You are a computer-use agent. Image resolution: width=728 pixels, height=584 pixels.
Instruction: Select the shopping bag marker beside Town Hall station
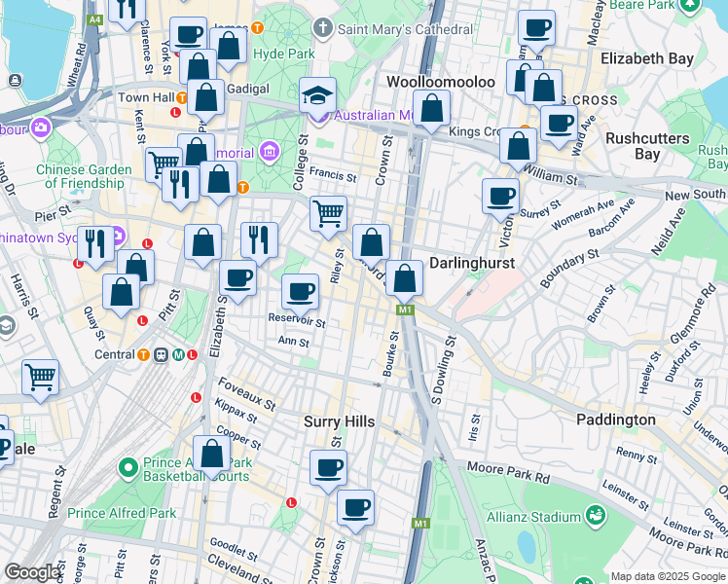coord(205,98)
